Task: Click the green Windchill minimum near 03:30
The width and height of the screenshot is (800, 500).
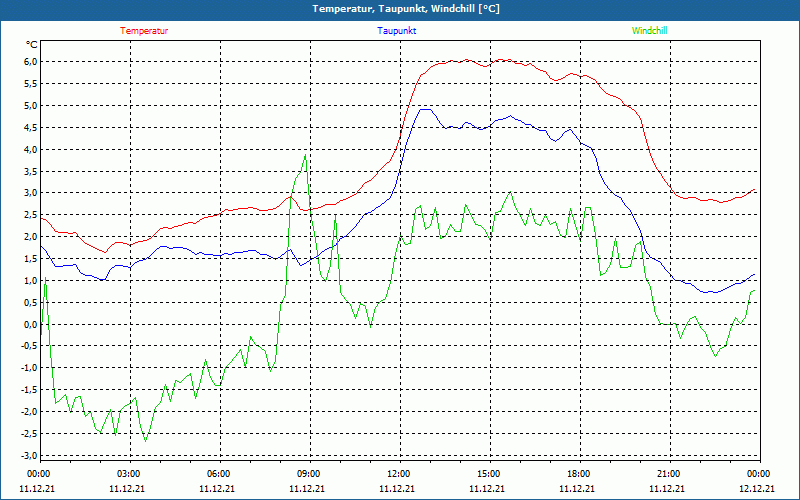Action: (x=145, y=441)
